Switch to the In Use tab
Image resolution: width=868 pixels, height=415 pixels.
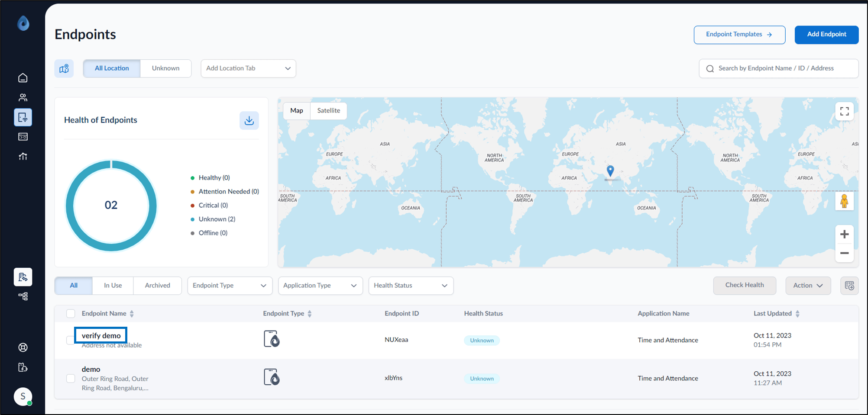click(x=113, y=286)
